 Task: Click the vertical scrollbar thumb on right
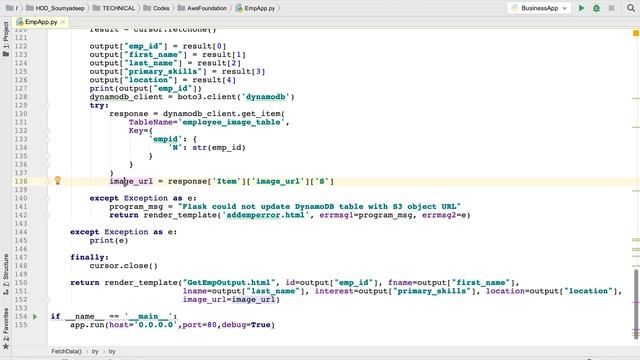tap(636, 304)
